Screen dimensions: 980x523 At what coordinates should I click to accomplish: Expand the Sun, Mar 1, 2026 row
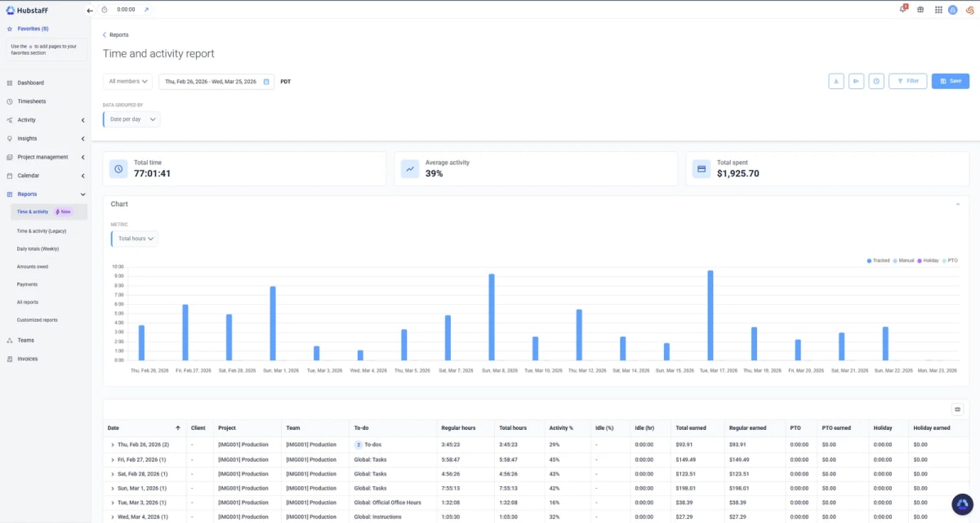[113, 489]
